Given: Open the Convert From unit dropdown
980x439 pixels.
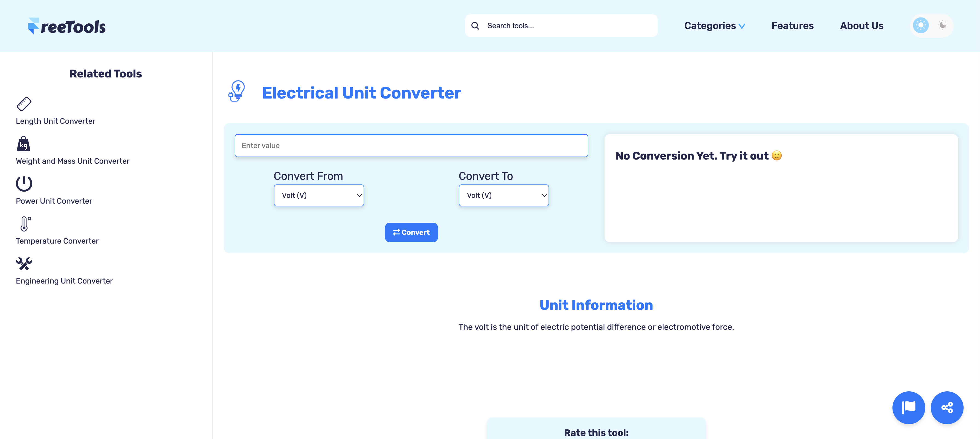Looking at the screenshot, I should [319, 195].
